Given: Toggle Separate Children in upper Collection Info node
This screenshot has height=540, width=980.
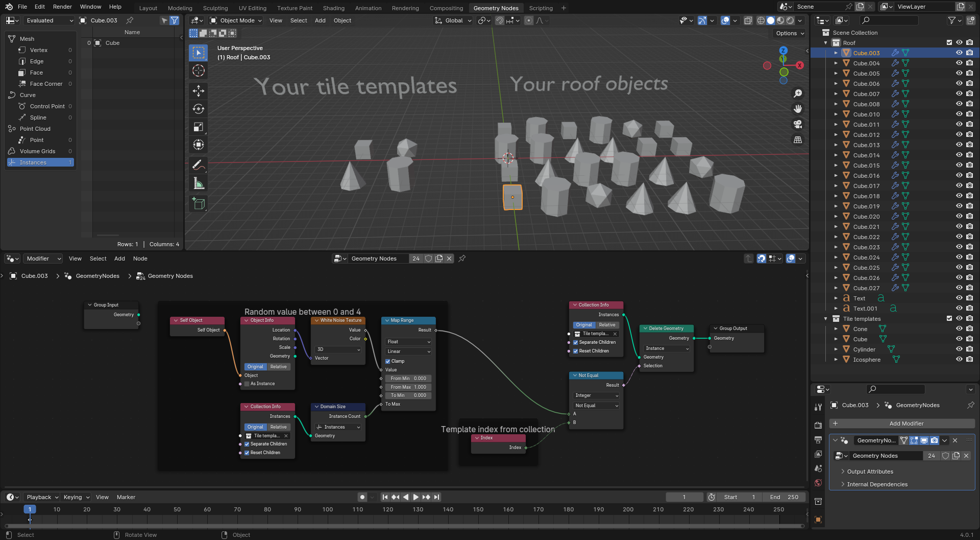Looking at the screenshot, I should 576,342.
